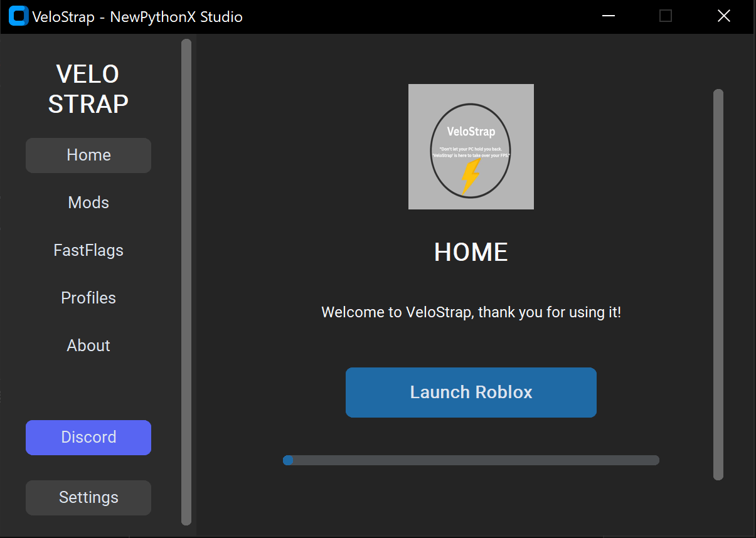Screen dimensions: 756x538
Task: Click the main content vertical scrollbar
Action: 718,285
